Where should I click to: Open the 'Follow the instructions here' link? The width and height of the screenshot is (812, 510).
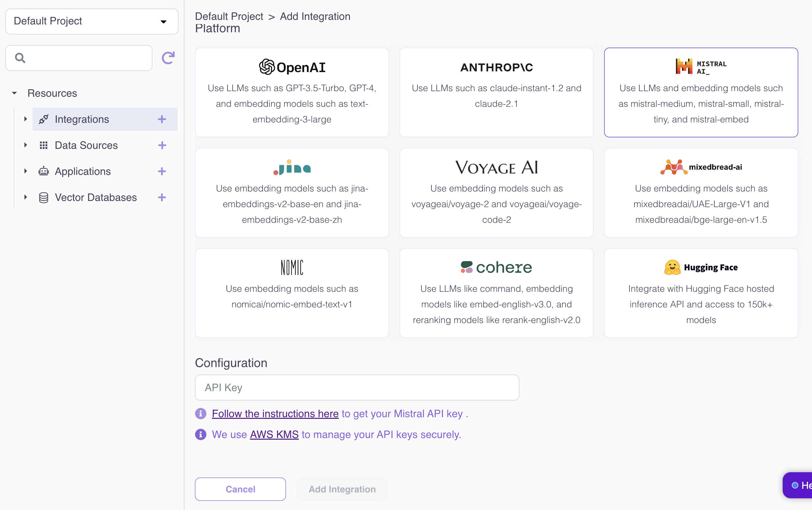[x=275, y=414]
